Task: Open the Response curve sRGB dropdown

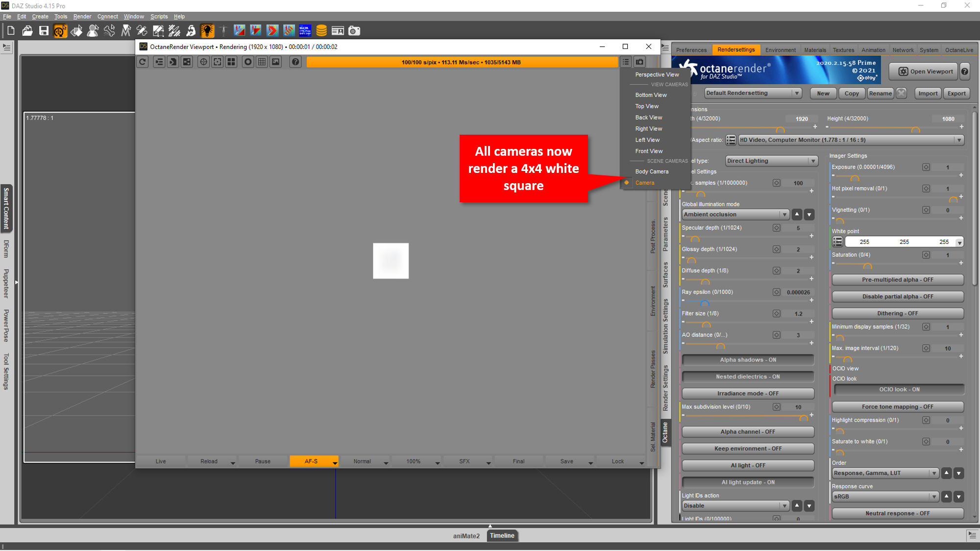Action: (884, 497)
